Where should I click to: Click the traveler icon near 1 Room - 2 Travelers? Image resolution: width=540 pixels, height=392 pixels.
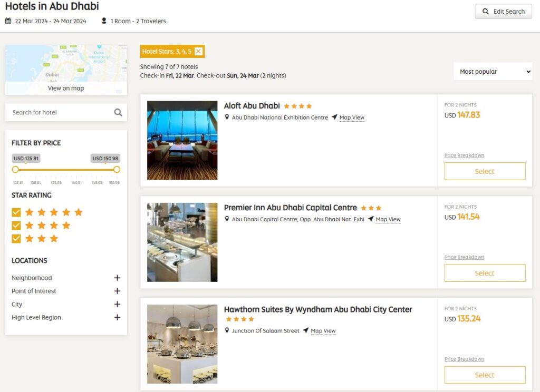coord(104,21)
